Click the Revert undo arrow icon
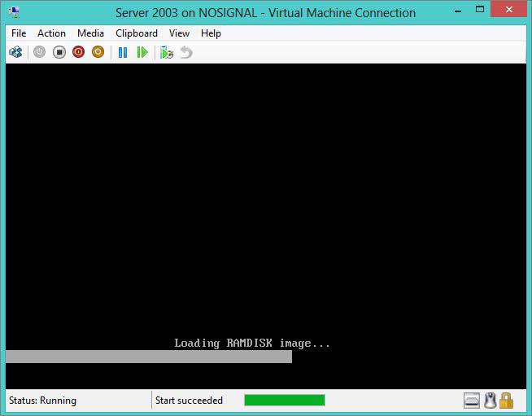532x416 pixels. (186, 52)
